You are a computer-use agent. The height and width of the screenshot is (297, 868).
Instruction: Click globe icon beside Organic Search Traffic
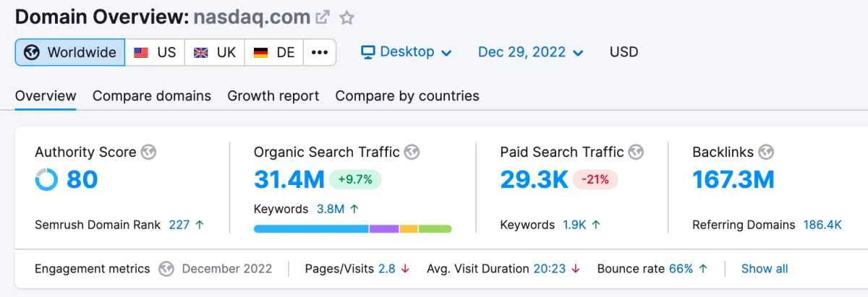click(412, 152)
